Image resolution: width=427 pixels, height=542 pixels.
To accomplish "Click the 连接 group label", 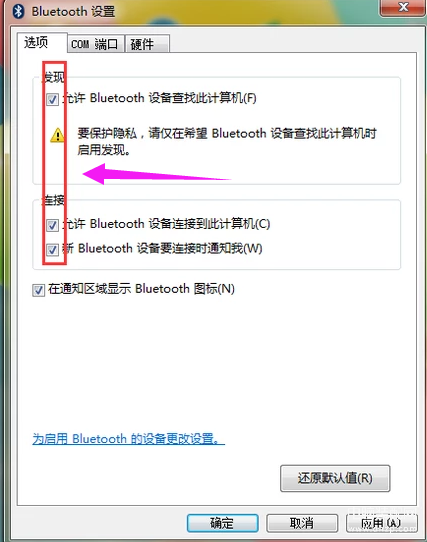I will (x=53, y=200).
